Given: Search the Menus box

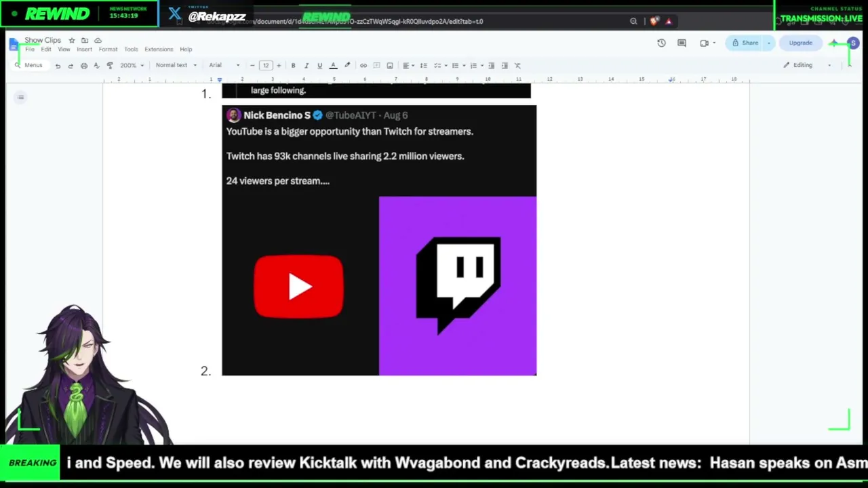Looking at the screenshot, I should click(x=29, y=66).
